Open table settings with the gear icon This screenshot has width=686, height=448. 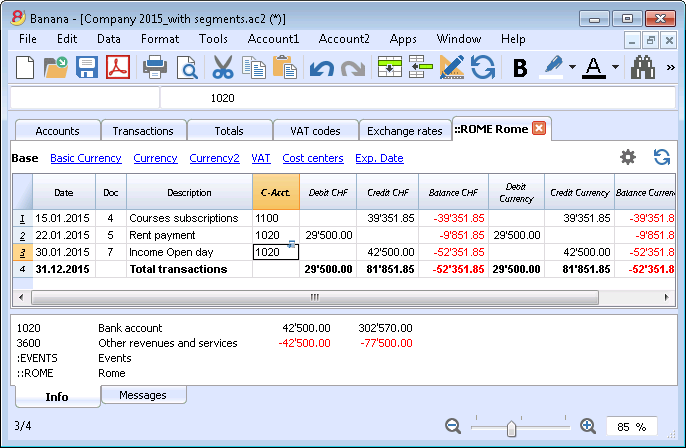628,157
